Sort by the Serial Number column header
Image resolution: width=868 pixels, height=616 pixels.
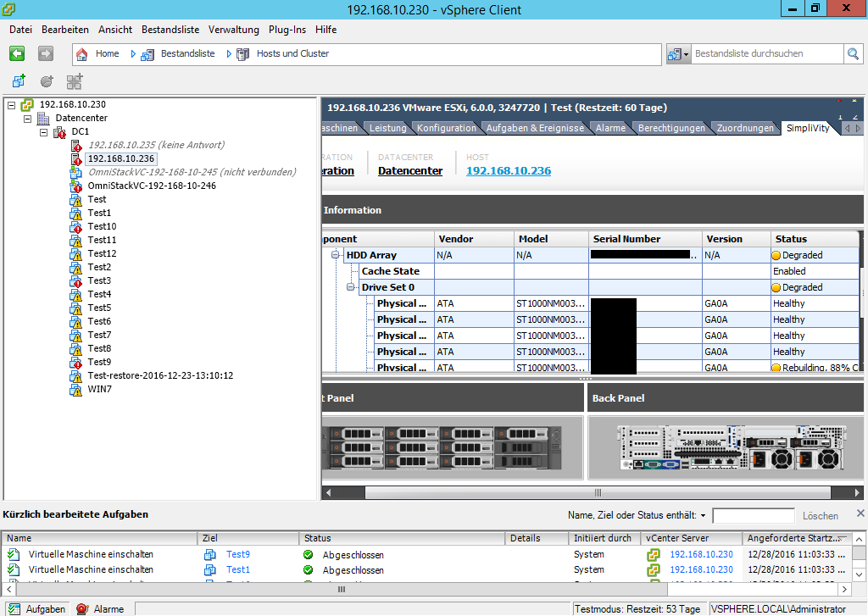[x=645, y=239]
